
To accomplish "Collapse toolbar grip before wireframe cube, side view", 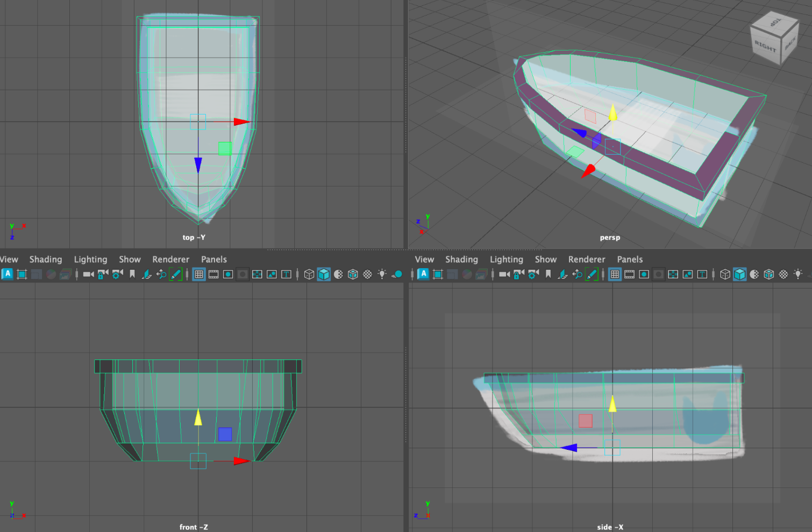I will [714, 274].
